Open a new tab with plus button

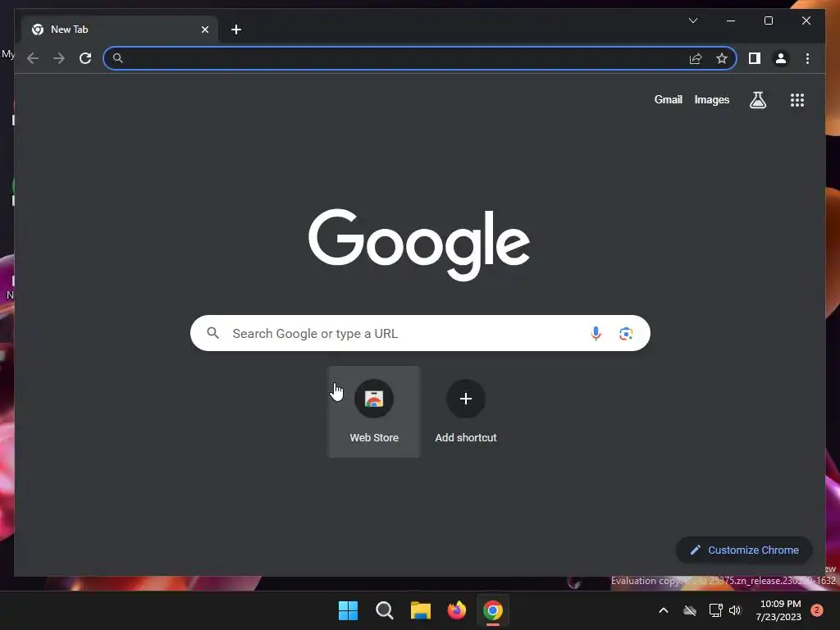(x=235, y=30)
